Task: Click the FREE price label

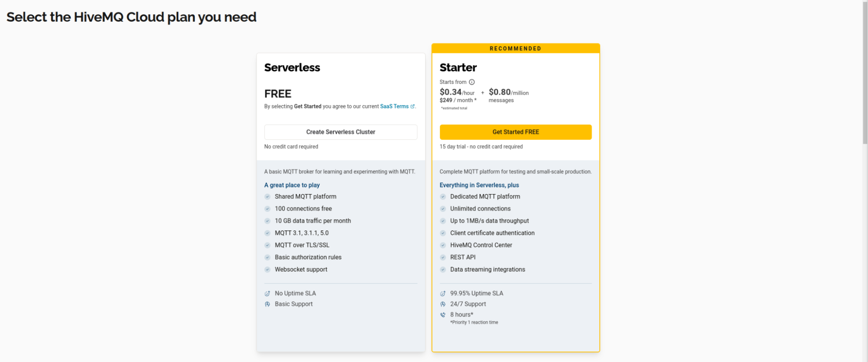Action: coord(278,94)
